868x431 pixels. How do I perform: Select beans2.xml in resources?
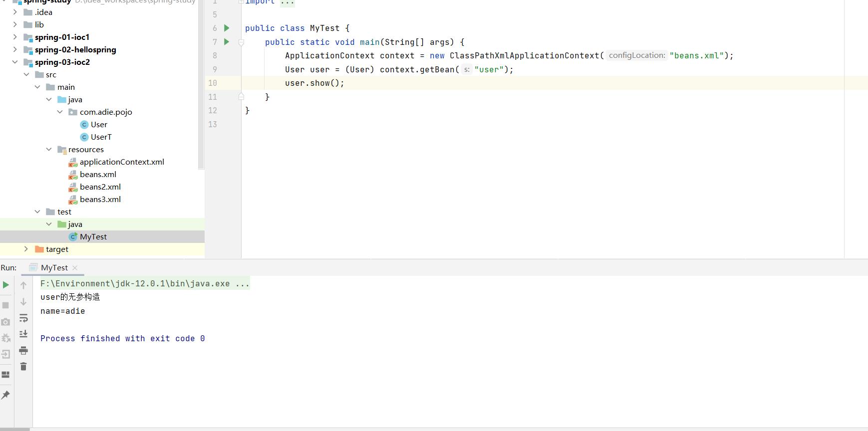click(x=95, y=187)
